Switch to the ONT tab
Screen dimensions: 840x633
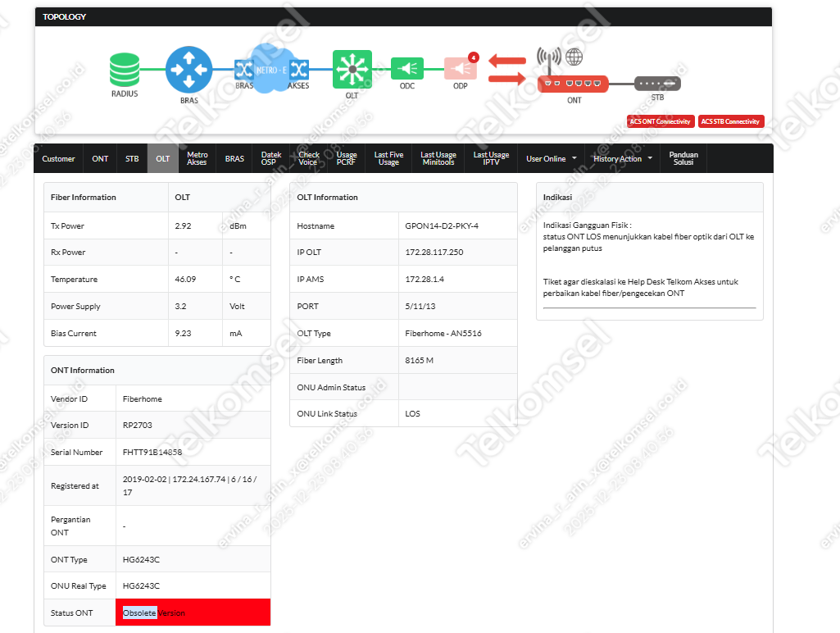coord(100,158)
